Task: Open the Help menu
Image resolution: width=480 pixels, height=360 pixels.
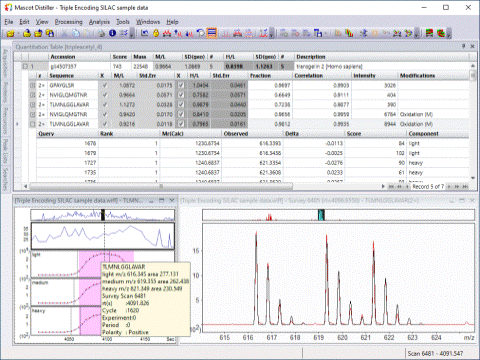Action: 172,22
